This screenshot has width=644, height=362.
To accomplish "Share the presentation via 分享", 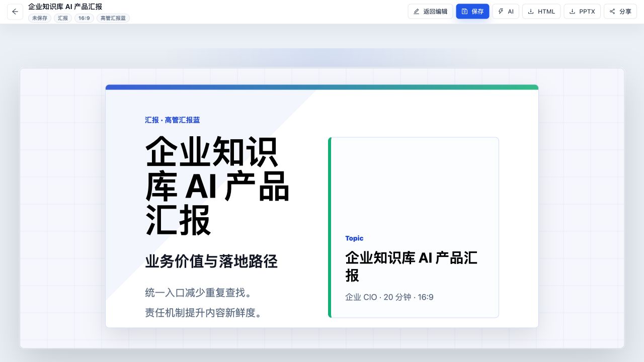I will pyautogui.click(x=620, y=12).
